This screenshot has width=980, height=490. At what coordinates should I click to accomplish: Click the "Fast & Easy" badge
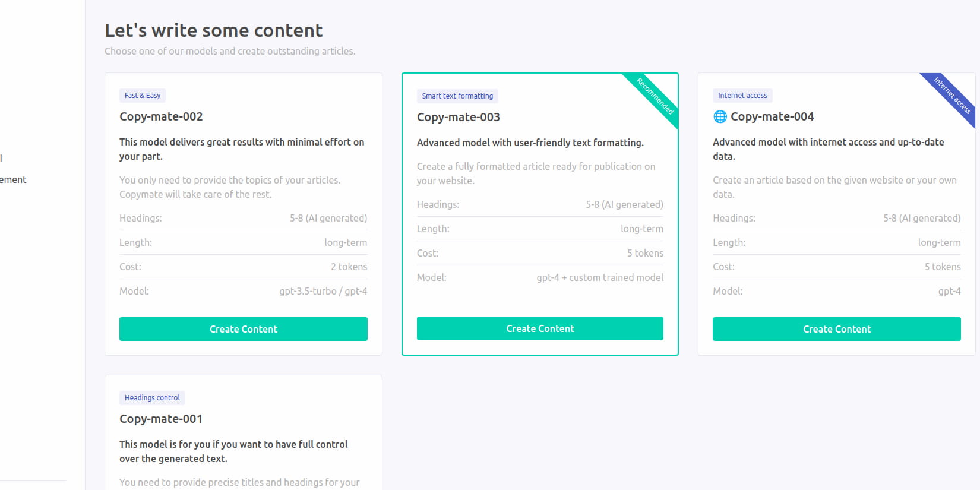coord(143,96)
